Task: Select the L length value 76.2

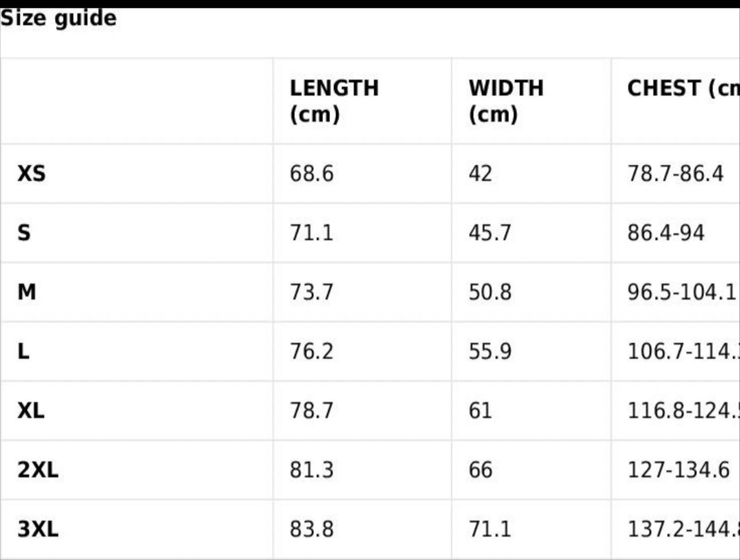Action: pyautogui.click(x=311, y=351)
